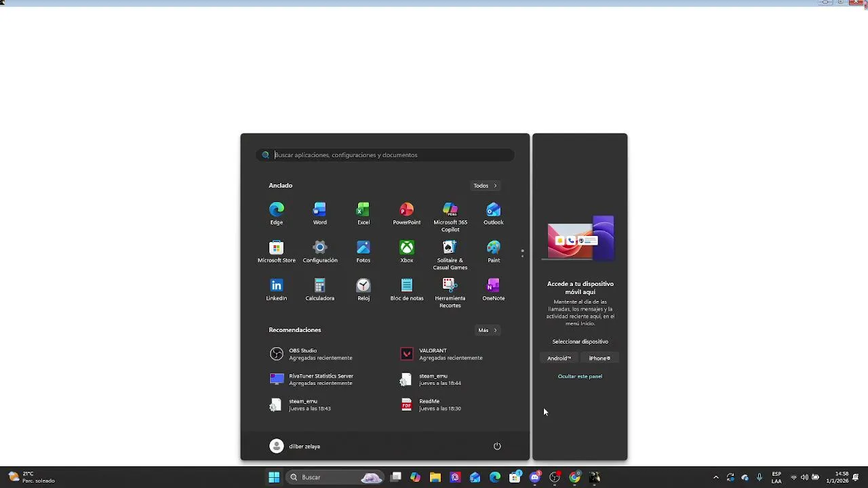Open Configuración settings app
Screen dimensions: 868x488
click(x=319, y=251)
